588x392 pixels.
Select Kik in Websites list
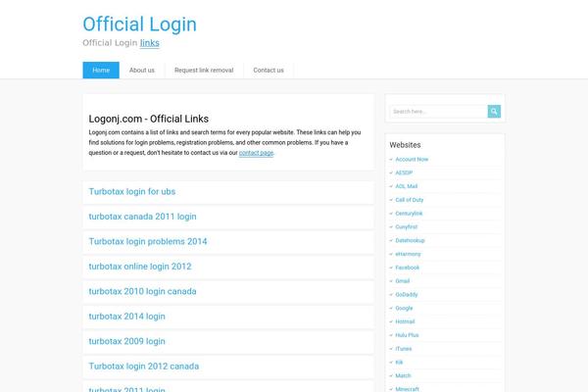(x=399, y=362)
